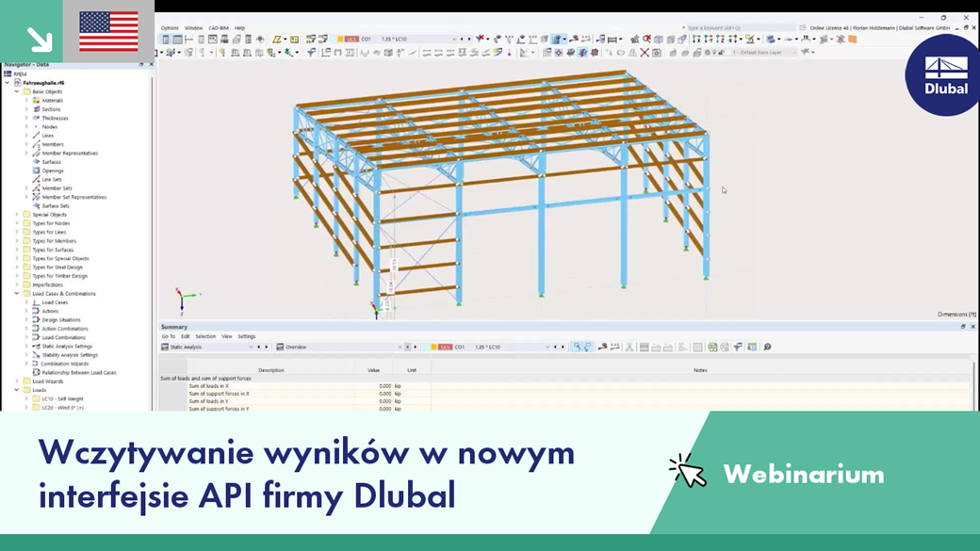Click the red ULS badge in Summary toolbar
This screenshot has width=980, height=551.
coord(445,347)
